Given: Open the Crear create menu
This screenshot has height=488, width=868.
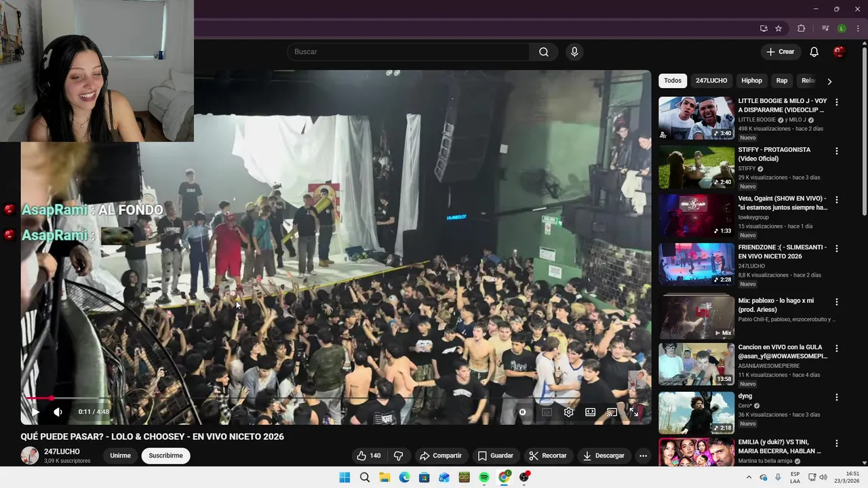Looking at the screenshot, I should pos(781,52).
